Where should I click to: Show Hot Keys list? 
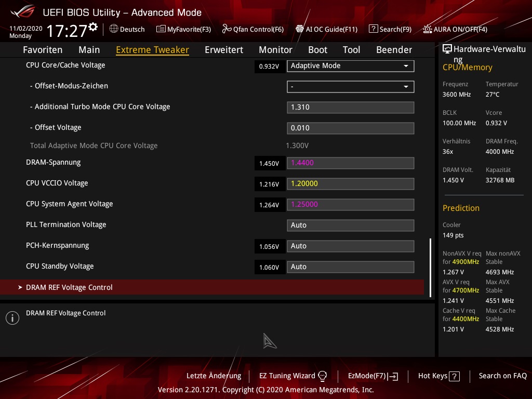click(438, 376)
